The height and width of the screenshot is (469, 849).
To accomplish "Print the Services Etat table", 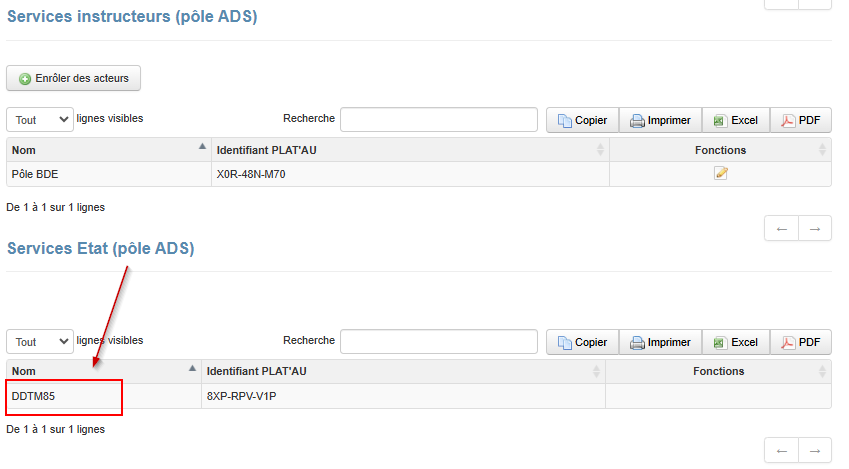I will click(x=660, y=342).
